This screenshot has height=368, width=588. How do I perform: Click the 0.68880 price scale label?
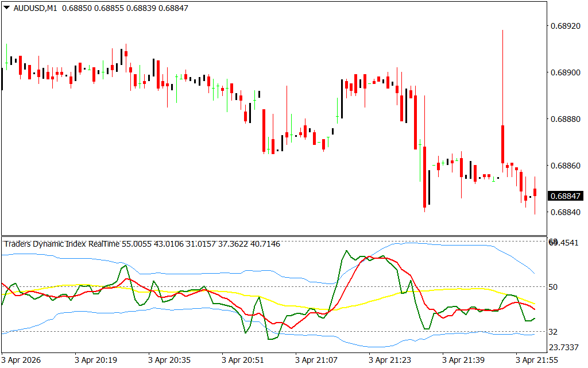(566, 120)
